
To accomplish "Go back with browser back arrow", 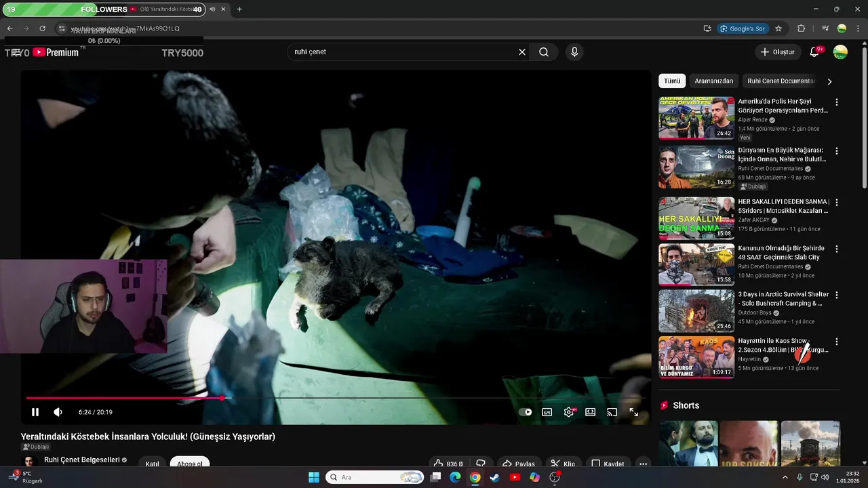I will pyautogui.click(x=9, y=28).
